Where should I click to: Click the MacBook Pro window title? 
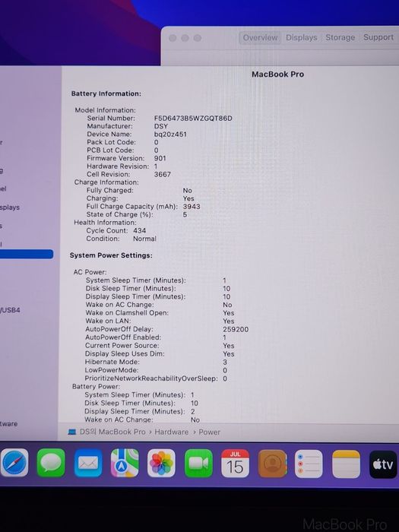coord(277,74)
